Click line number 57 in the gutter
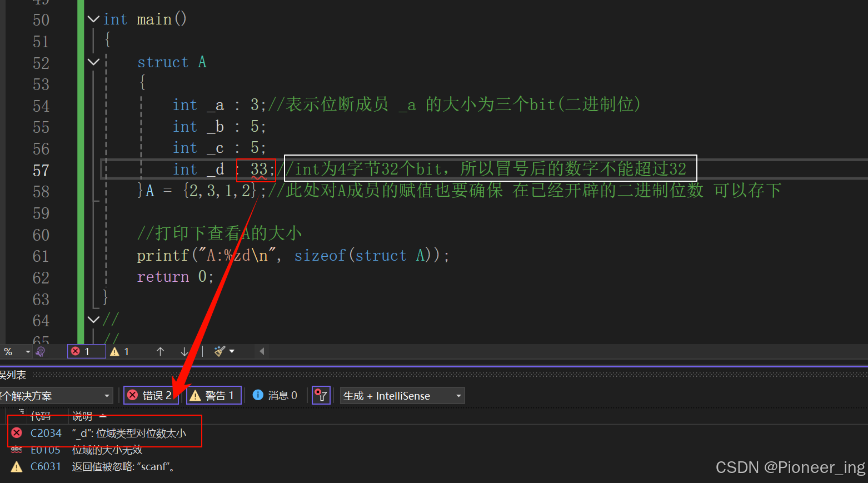Viewport: 868px width, 483px height. coord(41,170)
